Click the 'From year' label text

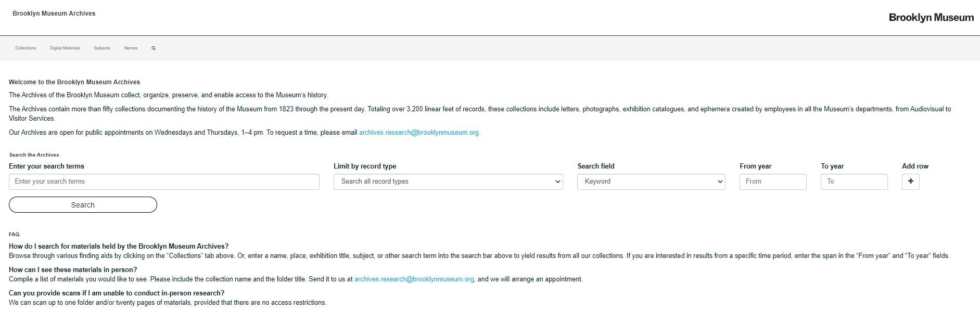pos(755,166)
